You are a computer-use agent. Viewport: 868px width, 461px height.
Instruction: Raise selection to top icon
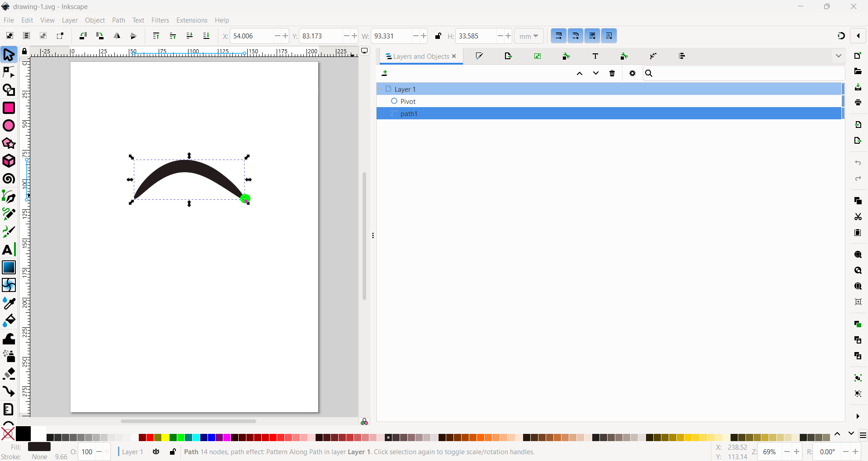[156, 36]
